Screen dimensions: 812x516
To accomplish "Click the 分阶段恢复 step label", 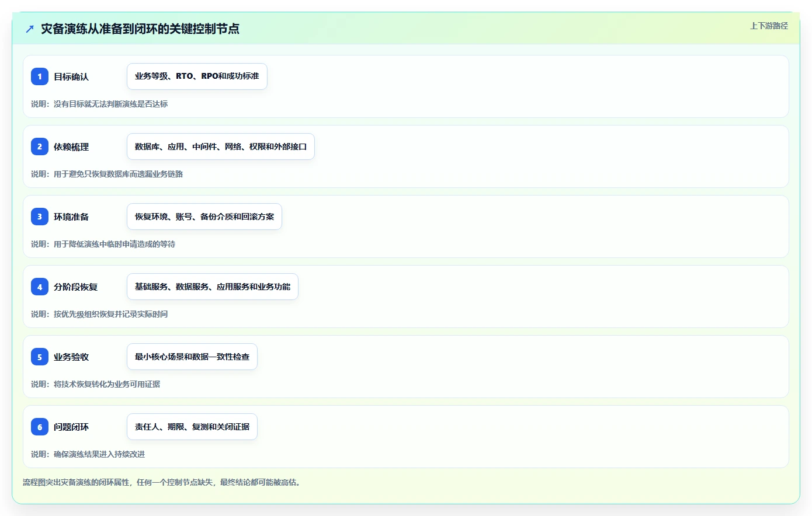I will tap(76, 287).
